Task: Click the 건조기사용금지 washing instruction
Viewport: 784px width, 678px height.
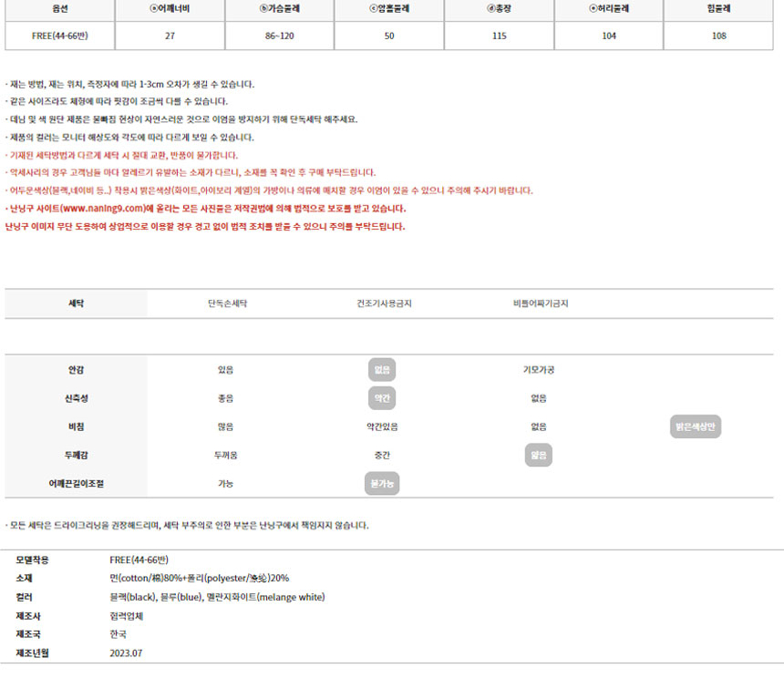Action: coord(384,303)
